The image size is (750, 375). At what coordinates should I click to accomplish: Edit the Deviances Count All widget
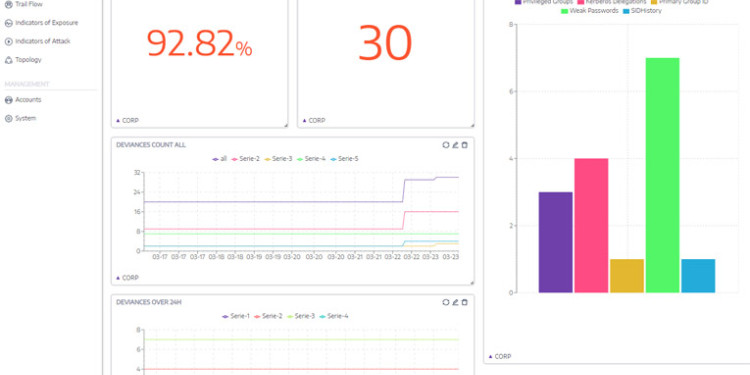[455, 145]
